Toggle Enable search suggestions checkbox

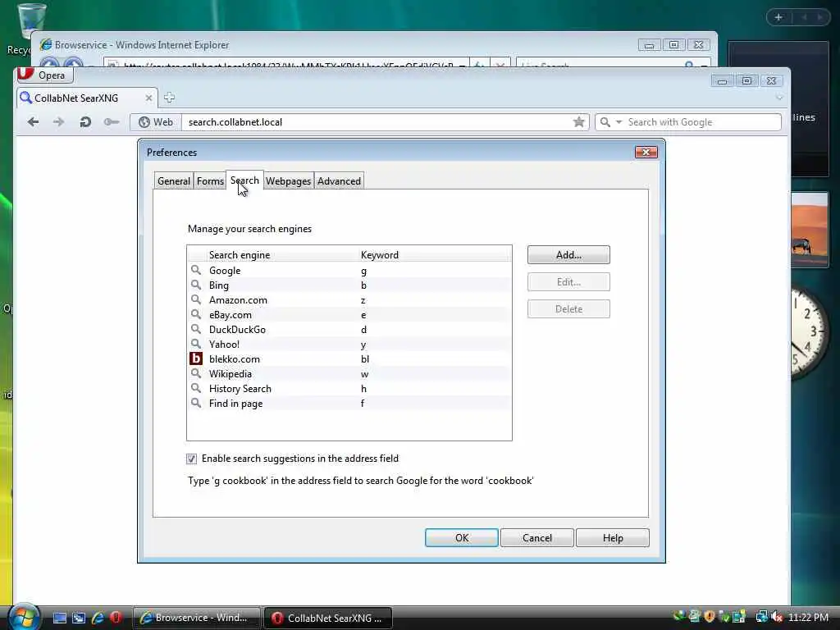coord(191,459)
